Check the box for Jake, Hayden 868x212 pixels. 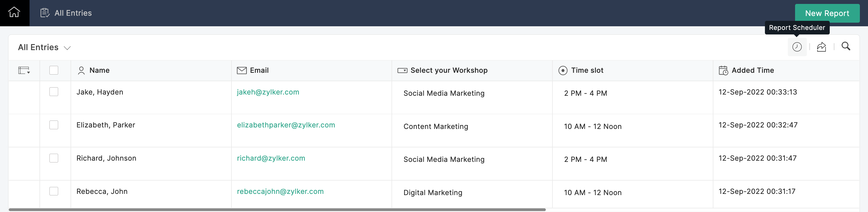tap(54, 92)
